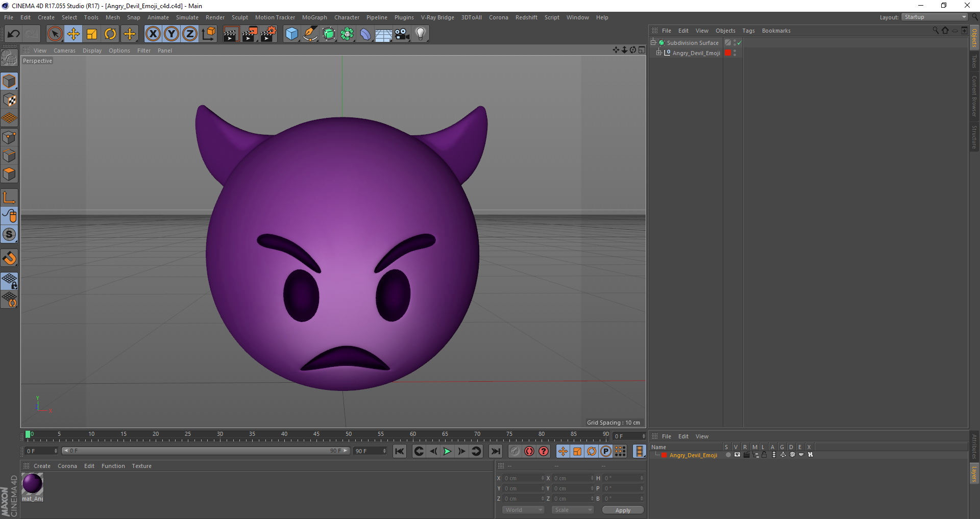Toggle Enable Snap magnet icon
Viewport: 980px width, 519px height.
pos(9,258)
